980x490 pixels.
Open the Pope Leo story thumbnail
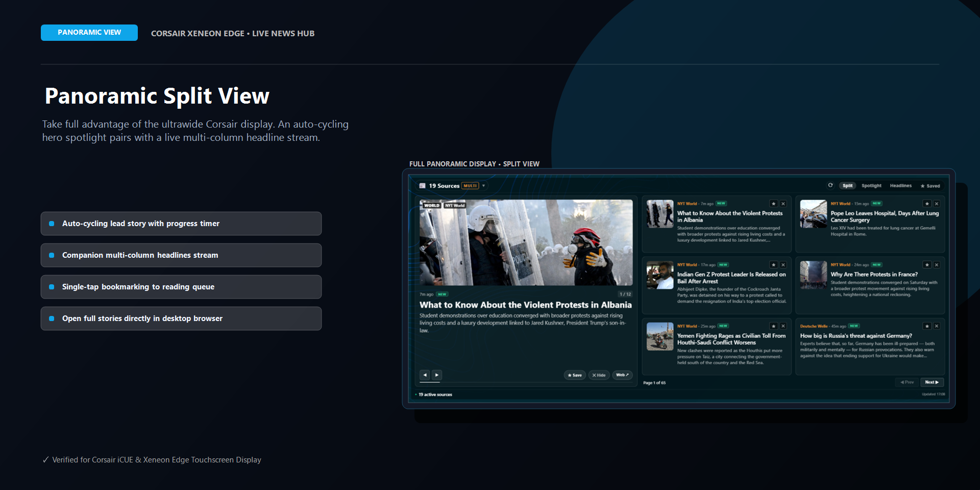(814, 214)
